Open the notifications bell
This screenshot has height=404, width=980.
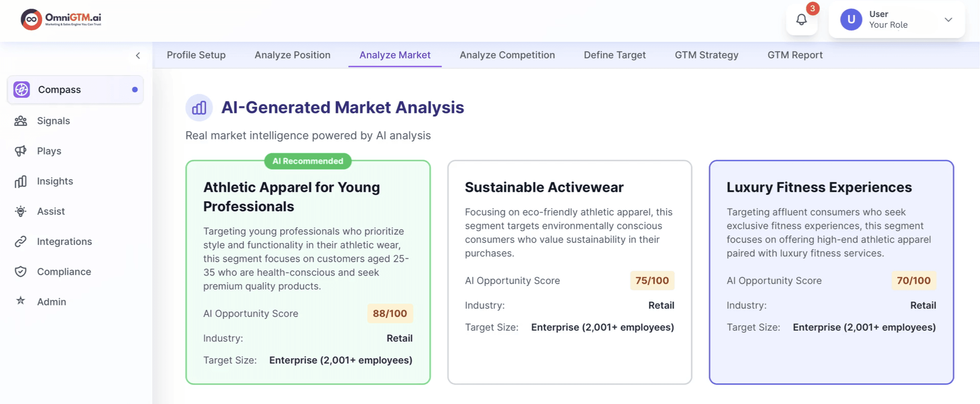tap(801, 20)
